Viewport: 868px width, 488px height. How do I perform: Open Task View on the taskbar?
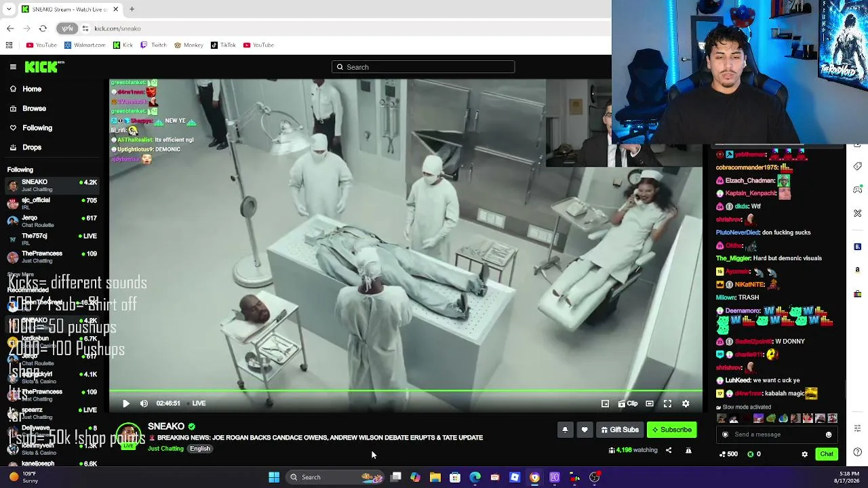[x=396, y=477]
